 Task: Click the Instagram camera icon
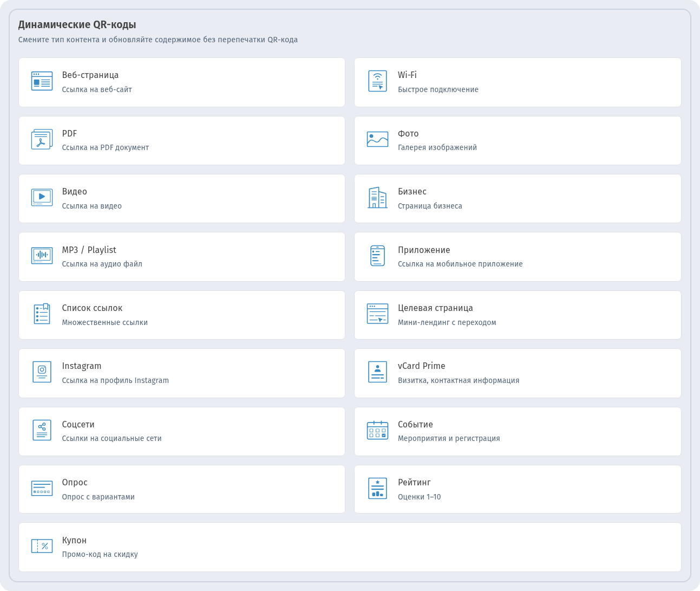click(42, 372)
